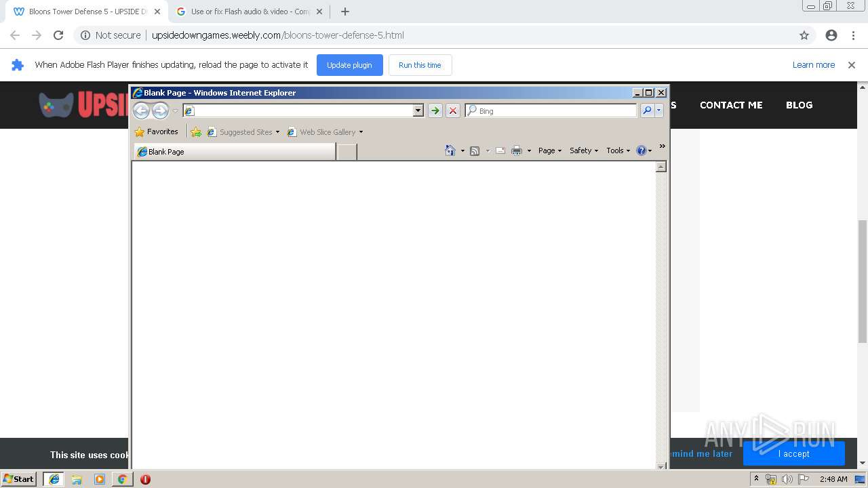The image size is (868, 488).
Task: Click red Stop X in IE
Action: click(453, 110)
